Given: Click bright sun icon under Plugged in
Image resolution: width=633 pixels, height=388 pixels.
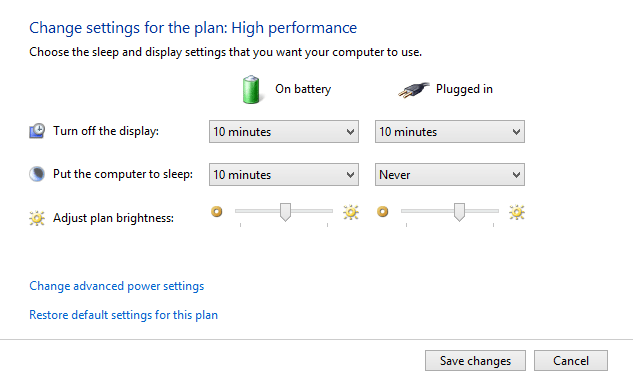Looking at the screenshot, I should coord(517,212).
